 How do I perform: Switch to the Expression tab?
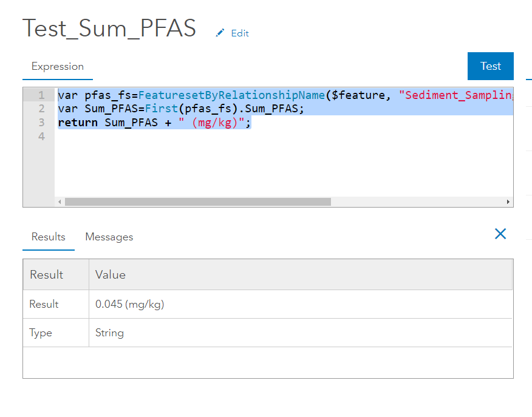(58, 66)
